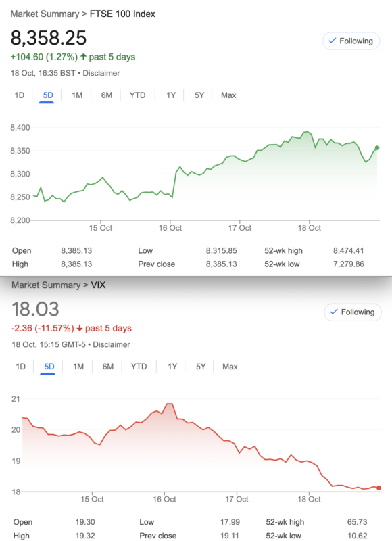
Task: Show FTSE 6M time range
Action: (x=107, y=95)
